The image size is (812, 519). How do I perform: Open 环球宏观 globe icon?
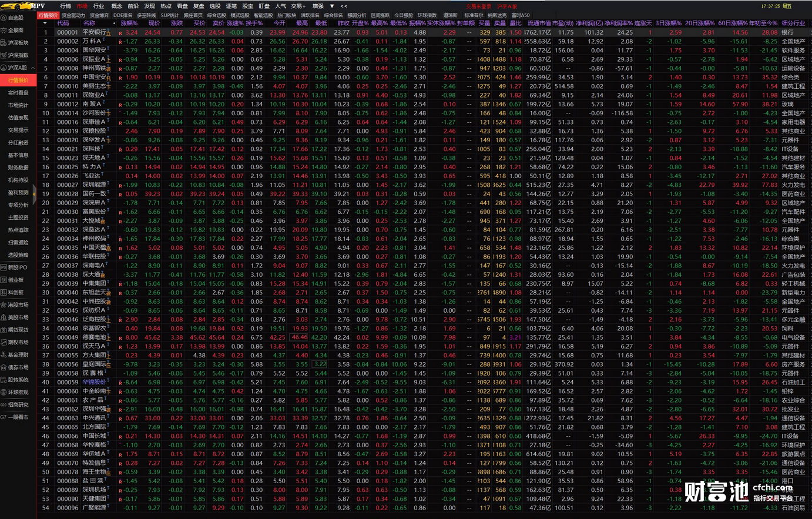point(4,392)
